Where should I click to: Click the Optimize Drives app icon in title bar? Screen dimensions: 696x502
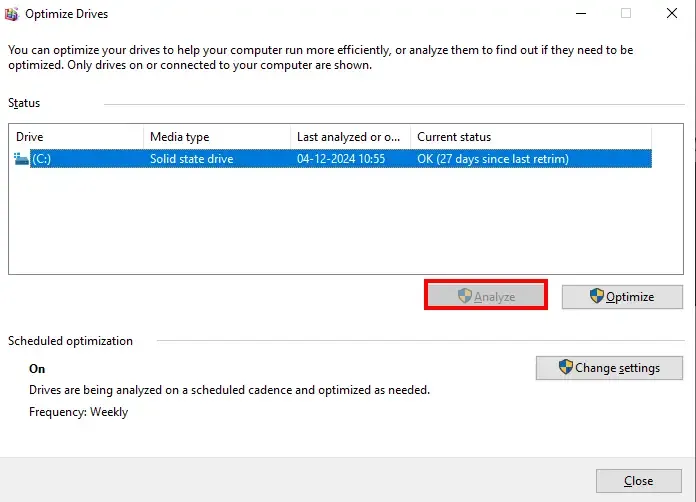[12, 14]
